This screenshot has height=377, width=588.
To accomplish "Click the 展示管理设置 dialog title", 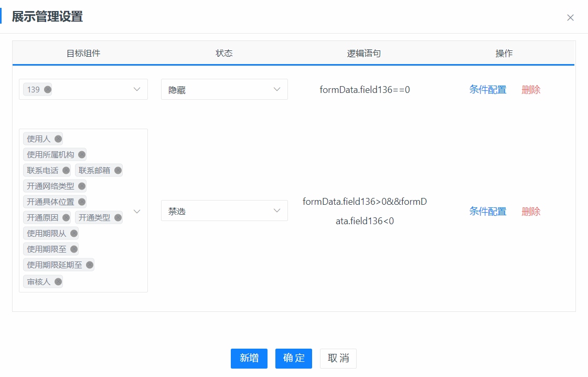I will 47,16.
